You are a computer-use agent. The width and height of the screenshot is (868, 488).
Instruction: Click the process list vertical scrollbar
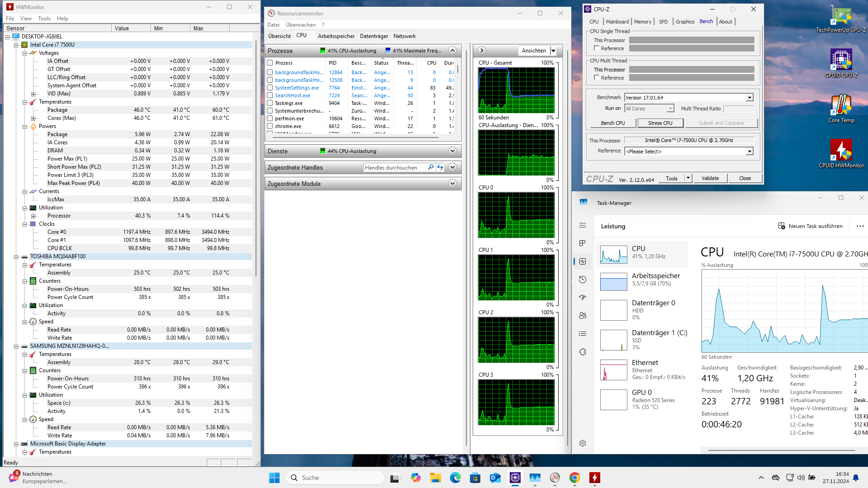[458, 69]
